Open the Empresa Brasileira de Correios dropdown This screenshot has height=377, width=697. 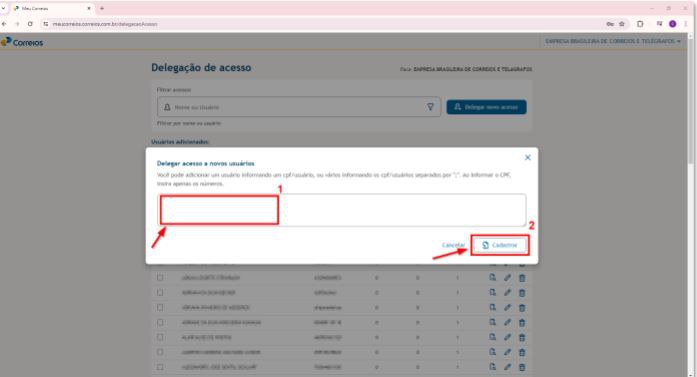(x=613, y=41)
